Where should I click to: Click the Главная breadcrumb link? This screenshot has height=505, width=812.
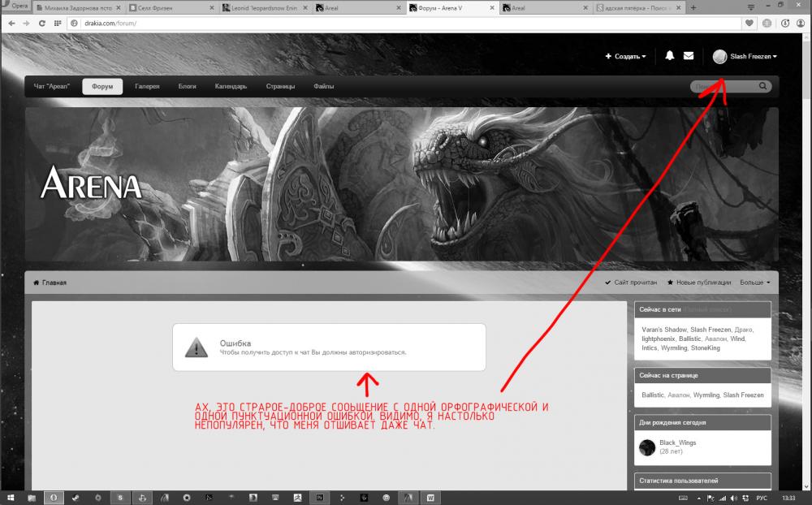(54, 283)
